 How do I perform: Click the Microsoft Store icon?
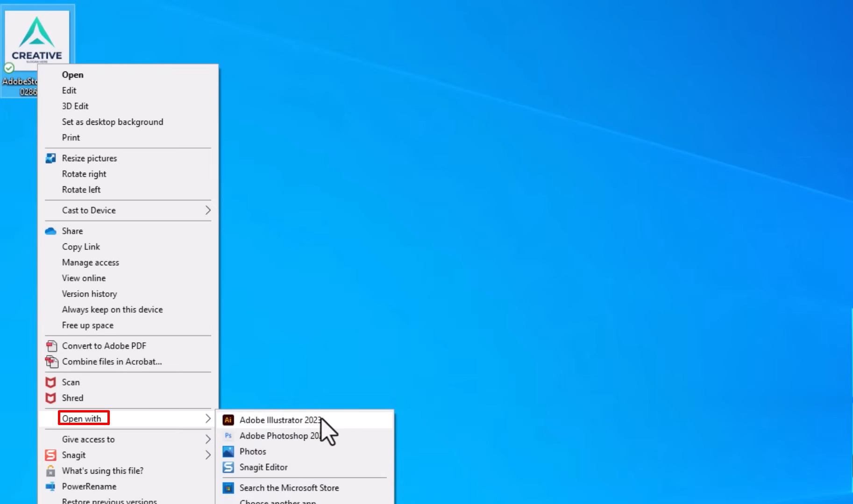tap(228, 488)
